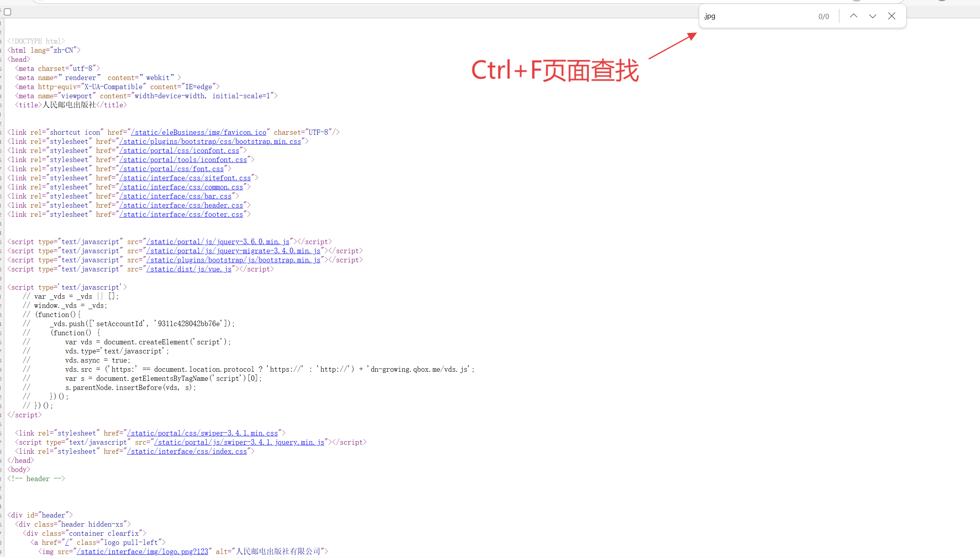Click the setAccountId comment line
The height and width of the screenshot is (558, 980).
point(129,324)
